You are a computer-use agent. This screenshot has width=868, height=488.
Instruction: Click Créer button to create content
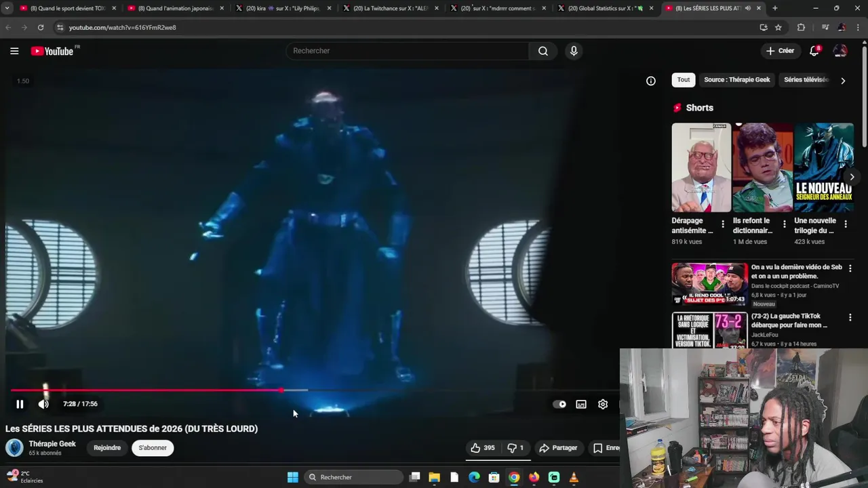(780, 51)
